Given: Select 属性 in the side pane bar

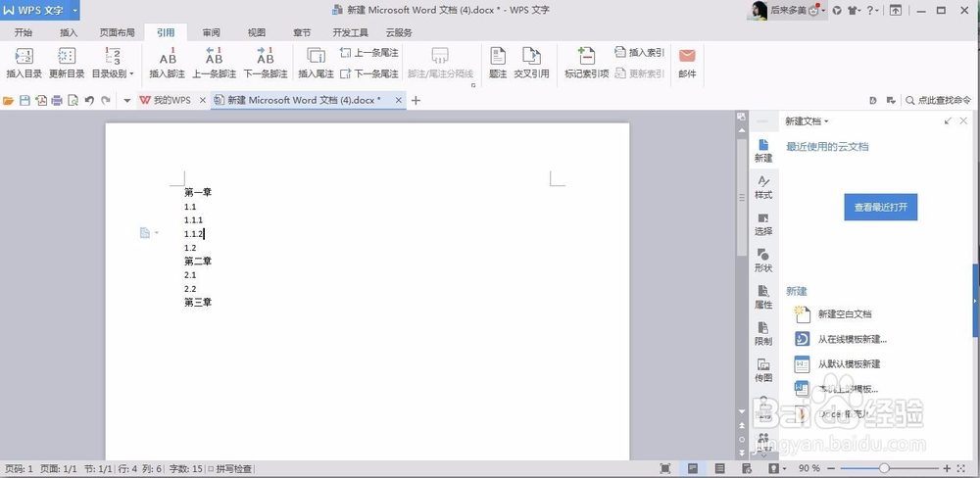Looking at the screenshot, I should (763, 298).
